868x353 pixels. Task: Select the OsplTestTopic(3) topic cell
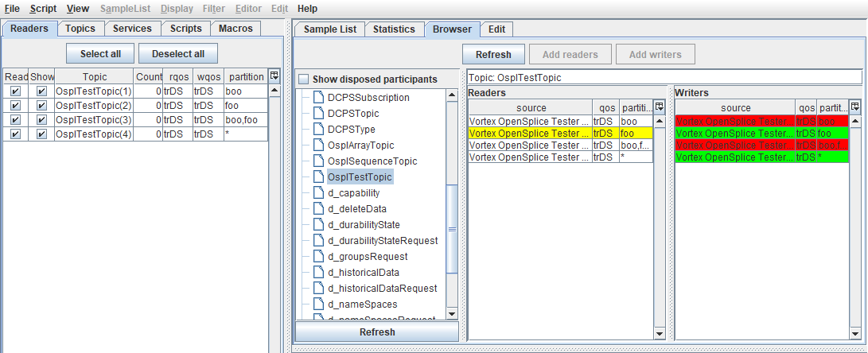click(x=94, y=120)
